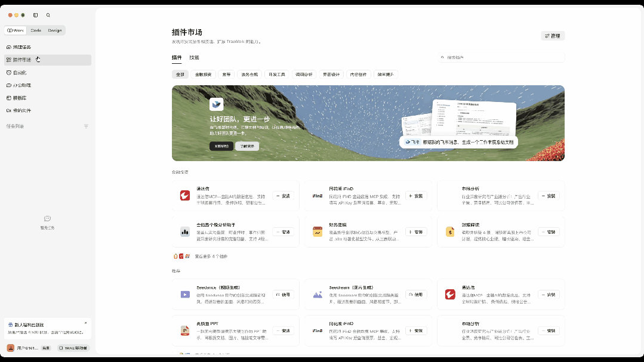Click the iFinD logo in 金融投资 section
The height and width of the screenshot is (362, 644).
(x=318, y=196)
